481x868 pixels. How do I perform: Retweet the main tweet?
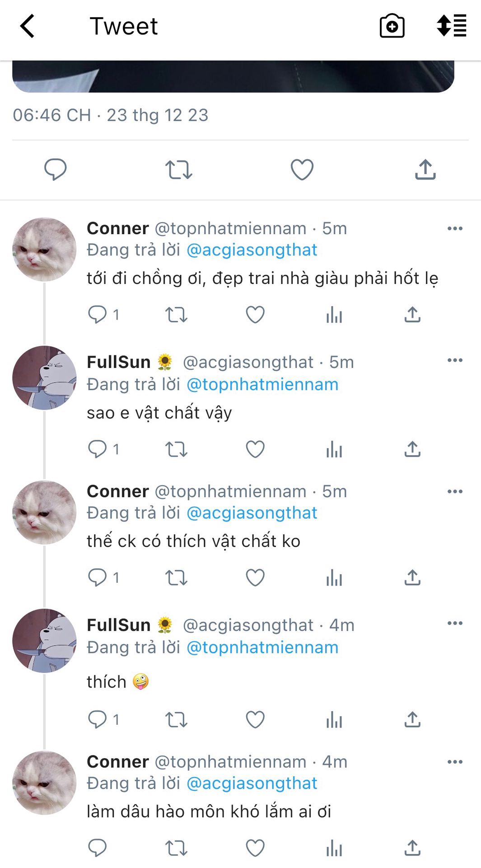178,170
